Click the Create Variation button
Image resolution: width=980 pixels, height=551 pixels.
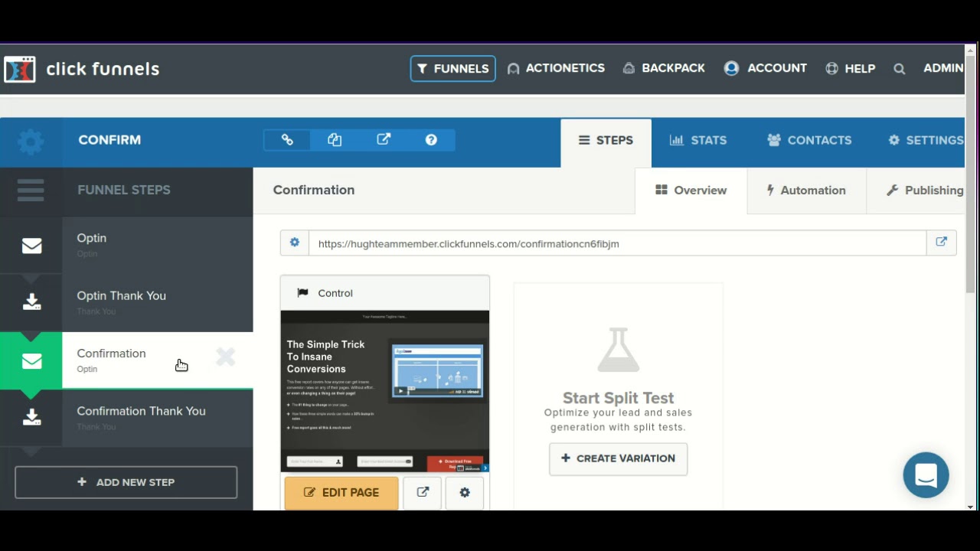618,458
